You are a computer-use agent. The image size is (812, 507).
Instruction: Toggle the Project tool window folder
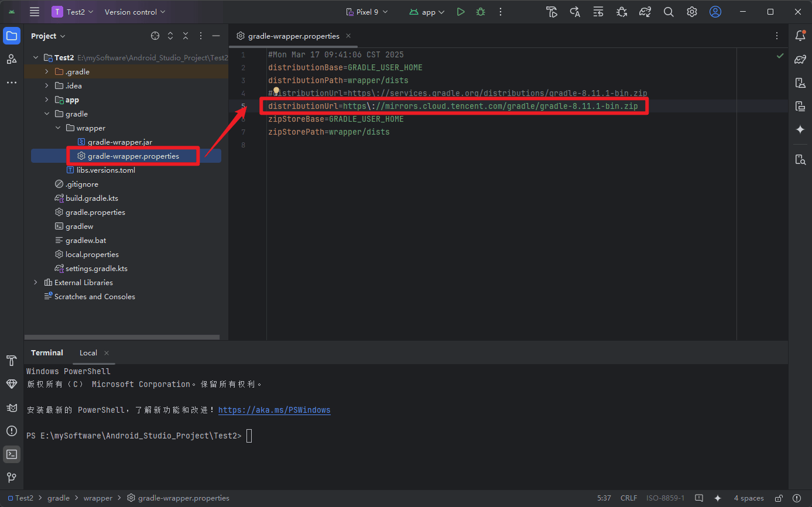click(12, 36)
